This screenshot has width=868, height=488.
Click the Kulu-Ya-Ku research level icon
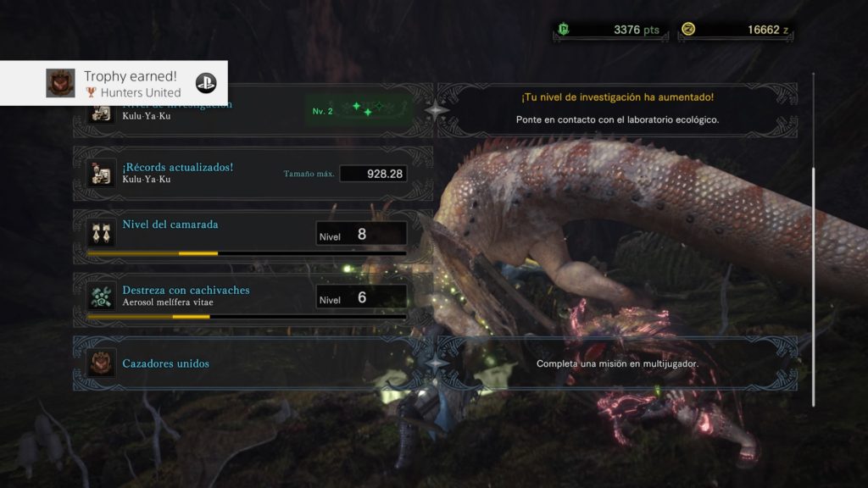[101, 114]
